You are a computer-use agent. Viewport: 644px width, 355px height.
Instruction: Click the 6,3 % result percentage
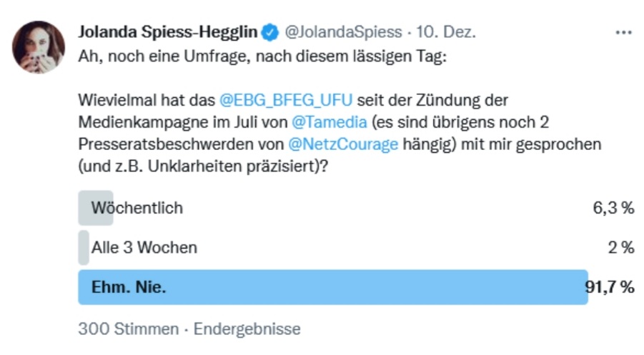point(613,208)
